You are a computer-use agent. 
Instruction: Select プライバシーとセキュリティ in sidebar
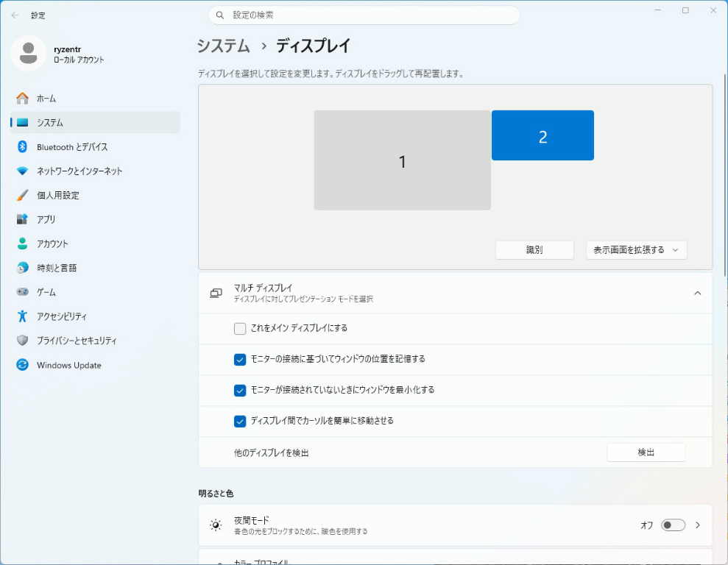(x=95, y=341)
